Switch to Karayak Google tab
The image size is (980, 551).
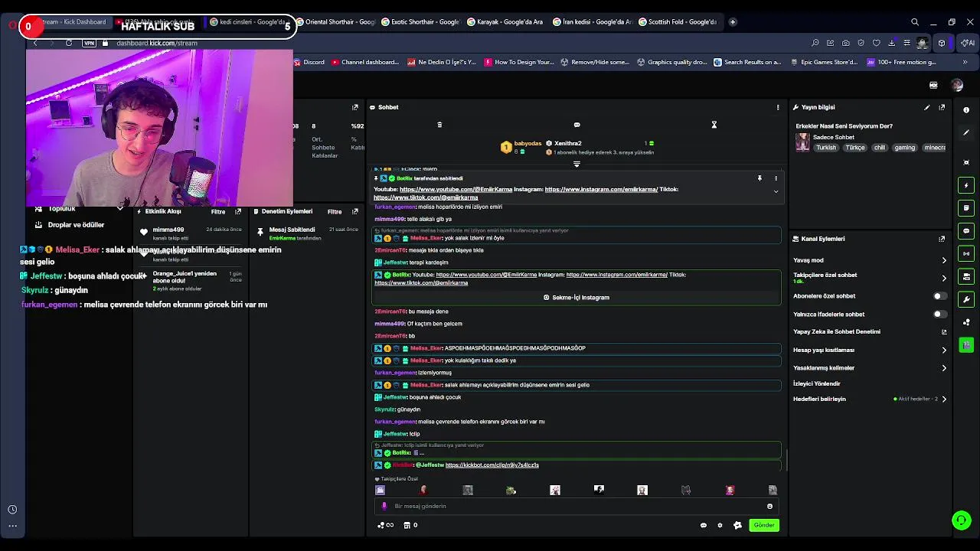click(x=506, y=22)
